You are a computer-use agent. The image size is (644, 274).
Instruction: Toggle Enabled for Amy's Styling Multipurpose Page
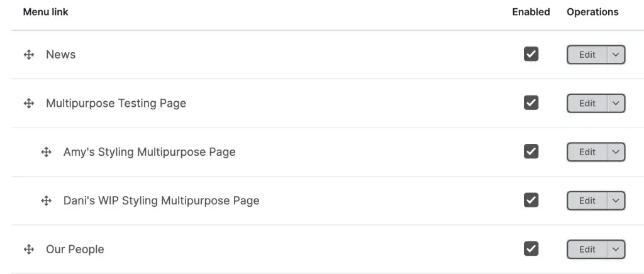(531, 151)
